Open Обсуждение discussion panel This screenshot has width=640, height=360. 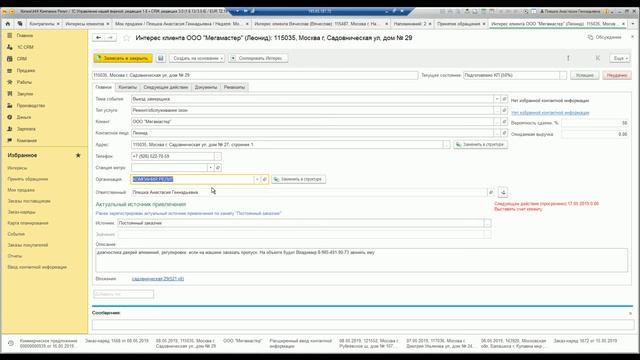[604, 37]
